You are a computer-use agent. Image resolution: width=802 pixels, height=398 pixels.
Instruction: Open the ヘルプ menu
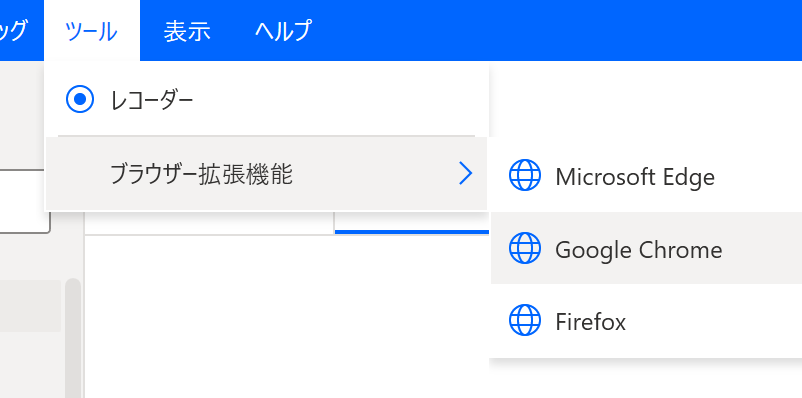click(283, 31)
